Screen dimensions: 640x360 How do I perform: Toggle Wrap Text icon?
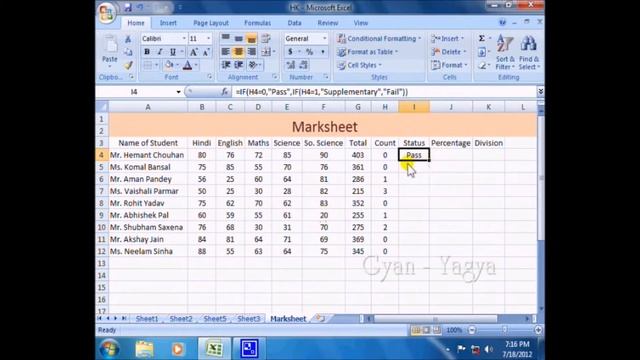click(266, 38)
